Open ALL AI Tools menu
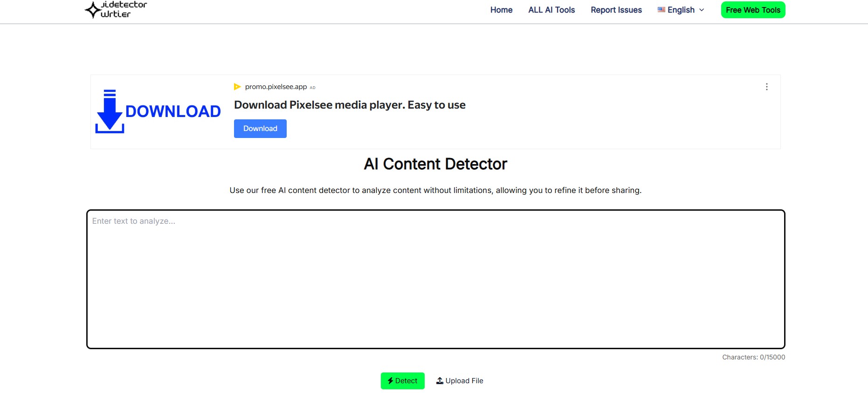The image size is (868, 393). click(551, 10)
